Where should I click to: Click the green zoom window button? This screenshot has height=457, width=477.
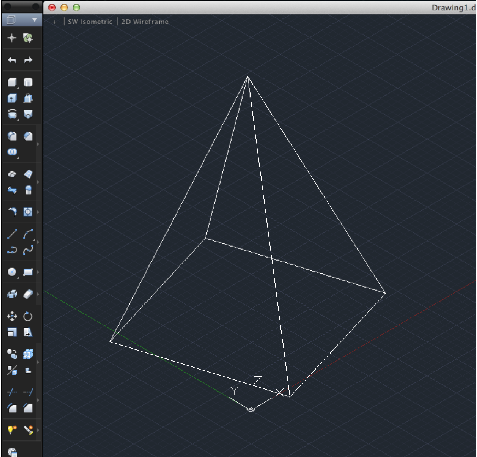[77, 7]
